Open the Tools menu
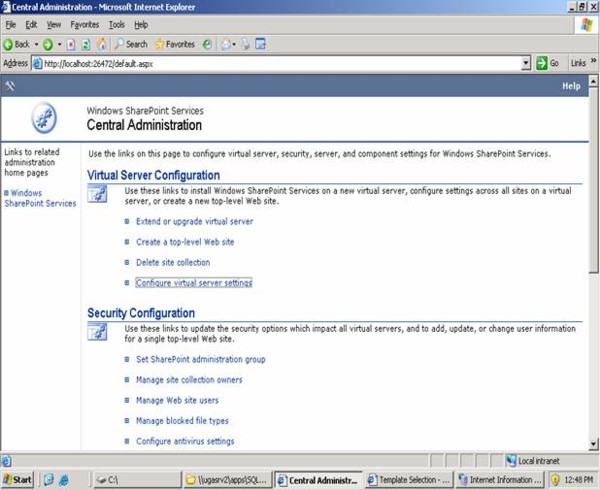The image size is (600, 490). point(117,25)
